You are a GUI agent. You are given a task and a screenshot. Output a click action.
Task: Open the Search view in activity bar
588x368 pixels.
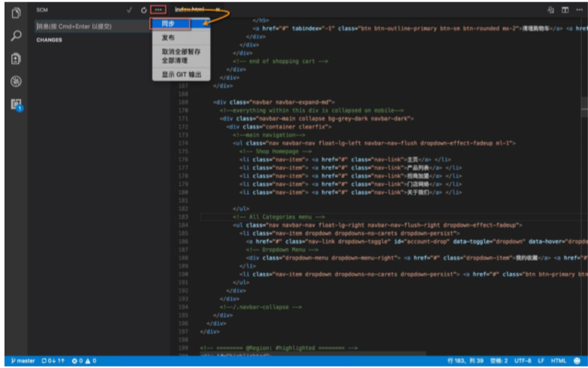(x=16, y=36)
